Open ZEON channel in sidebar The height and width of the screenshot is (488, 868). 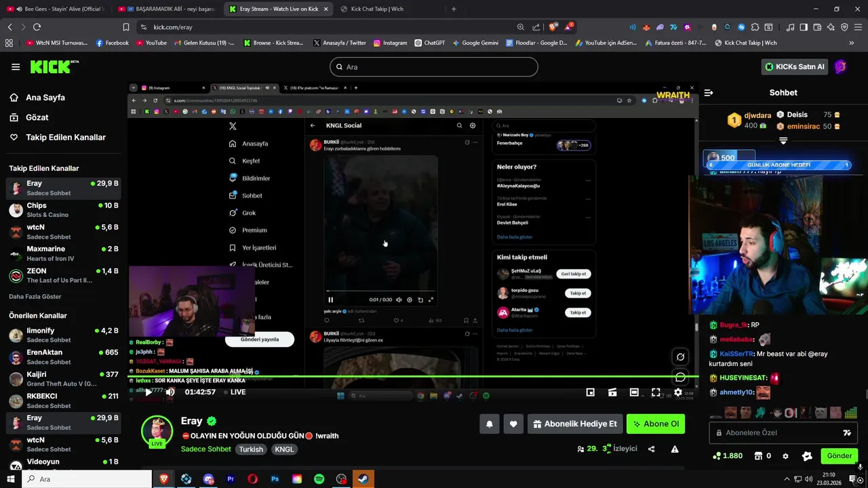click(x=64, y=275)
